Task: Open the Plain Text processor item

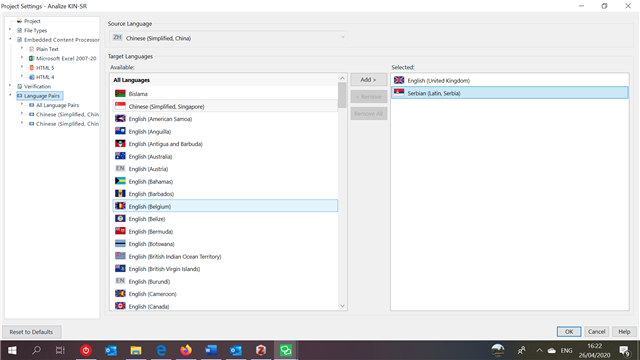Action: (x=47, y=49)
